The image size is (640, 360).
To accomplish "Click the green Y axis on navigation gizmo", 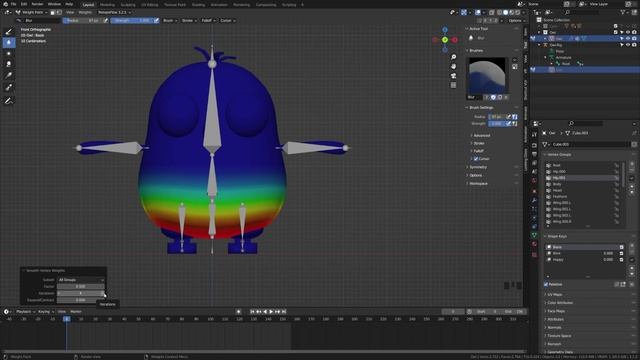I will pyautogui.click(x=445, y=40).
